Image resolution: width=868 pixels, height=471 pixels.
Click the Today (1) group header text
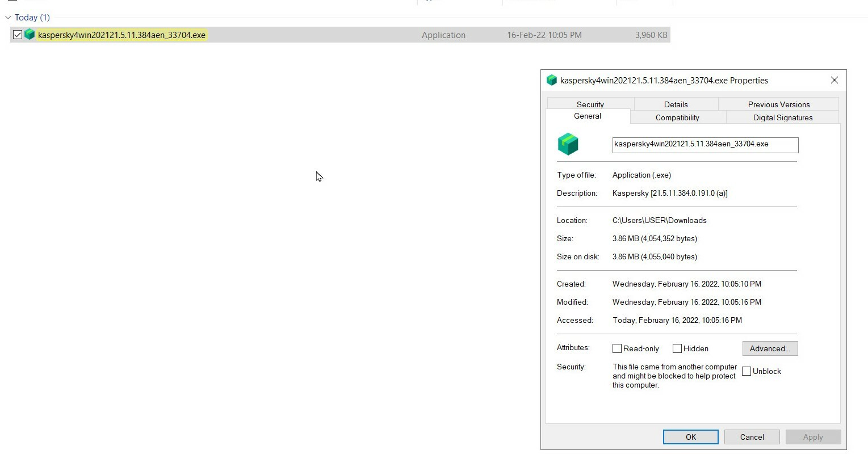click(x=32, y=18)
